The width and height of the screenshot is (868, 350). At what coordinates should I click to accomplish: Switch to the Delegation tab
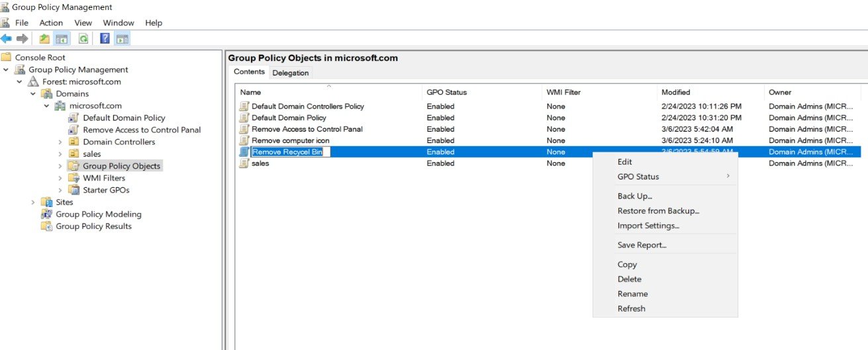coord(291,73)
